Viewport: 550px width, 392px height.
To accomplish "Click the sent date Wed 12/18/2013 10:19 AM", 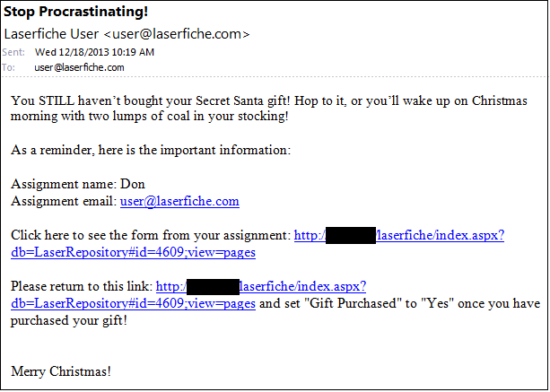I will click(94, 52).
